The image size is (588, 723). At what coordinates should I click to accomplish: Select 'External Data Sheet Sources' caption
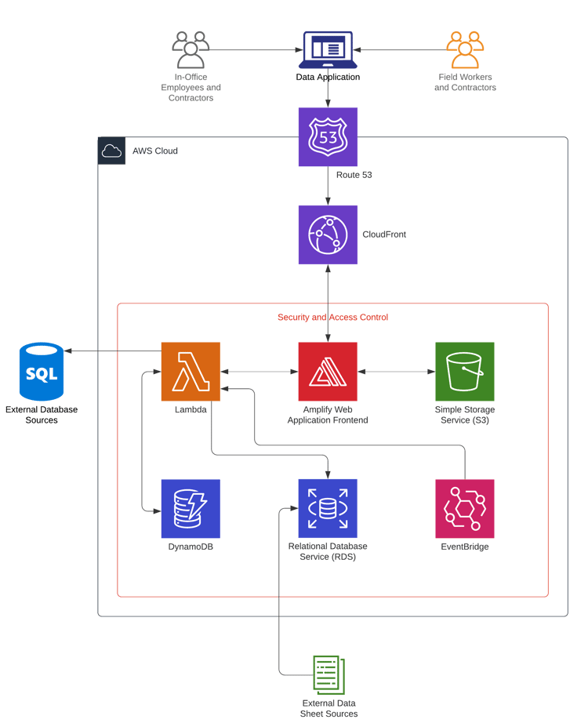click(328, 708)
